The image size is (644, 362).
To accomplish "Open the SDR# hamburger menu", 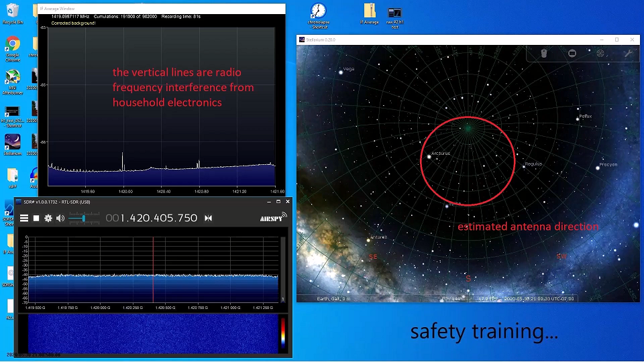I will (24, 218).
